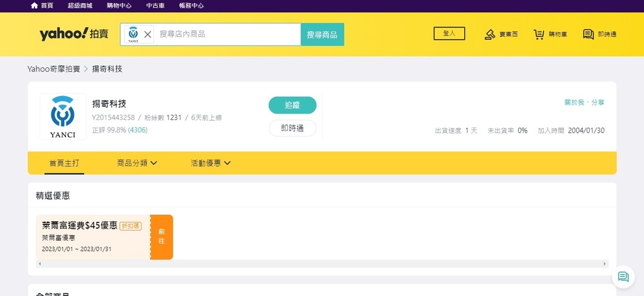Click the 折扣碼 tag on coupon
Image resolution: width=644 pixels, height=296 pixels.
[131, 226]
